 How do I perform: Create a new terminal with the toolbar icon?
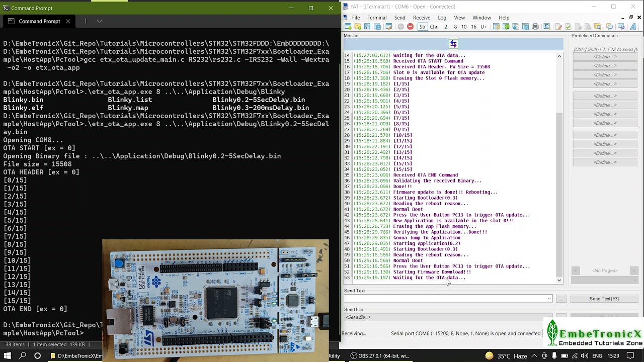(x=347, y=27)
